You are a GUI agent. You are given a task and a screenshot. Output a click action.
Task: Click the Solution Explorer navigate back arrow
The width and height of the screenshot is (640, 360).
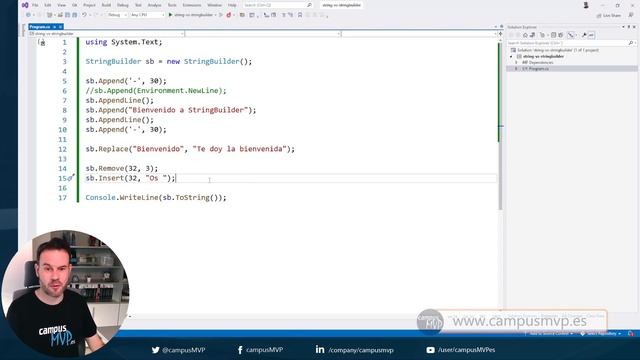point(511,35)
